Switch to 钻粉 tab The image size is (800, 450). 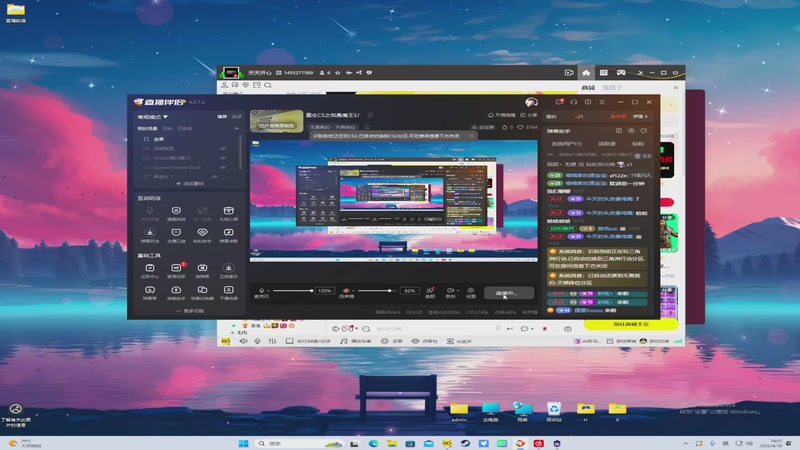(x=638, y=144)
